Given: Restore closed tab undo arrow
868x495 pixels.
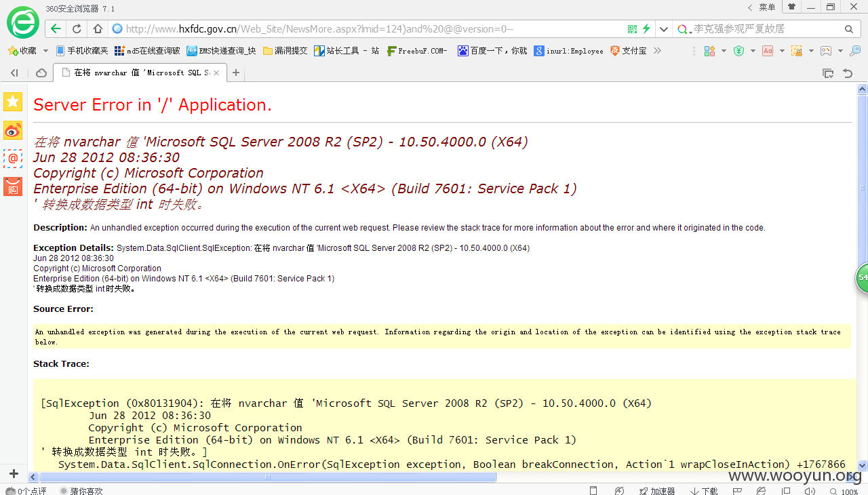Looking at the screenshot, I should coord(848,73).
